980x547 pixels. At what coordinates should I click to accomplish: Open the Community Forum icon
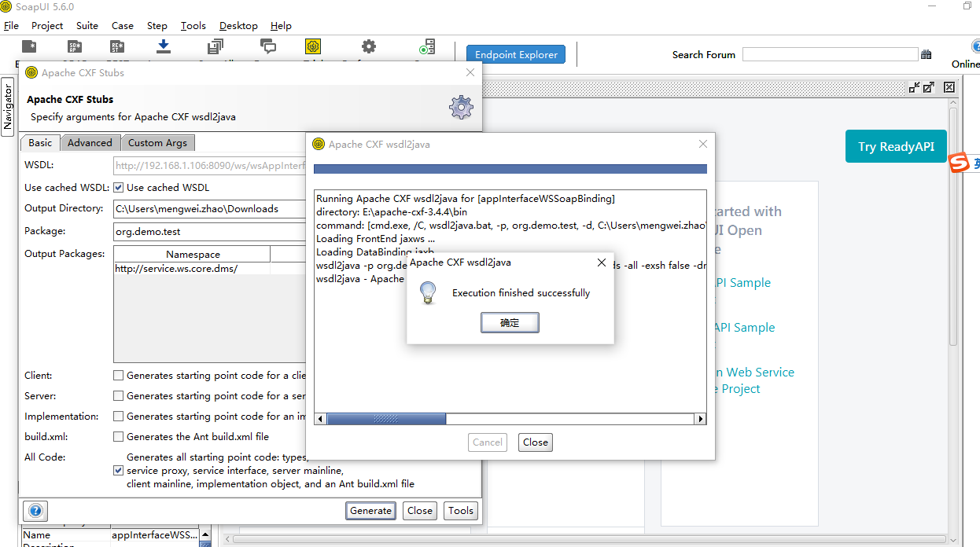[x=269, y=46]
